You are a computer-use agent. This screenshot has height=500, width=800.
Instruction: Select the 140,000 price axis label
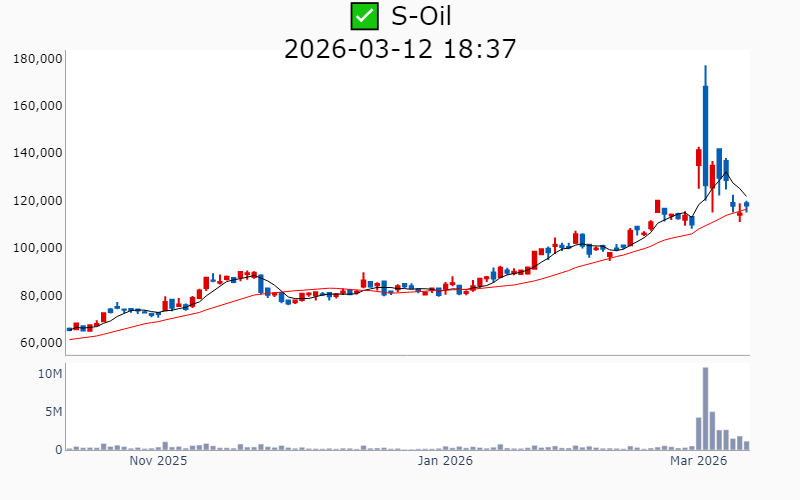tap(37, 153)
